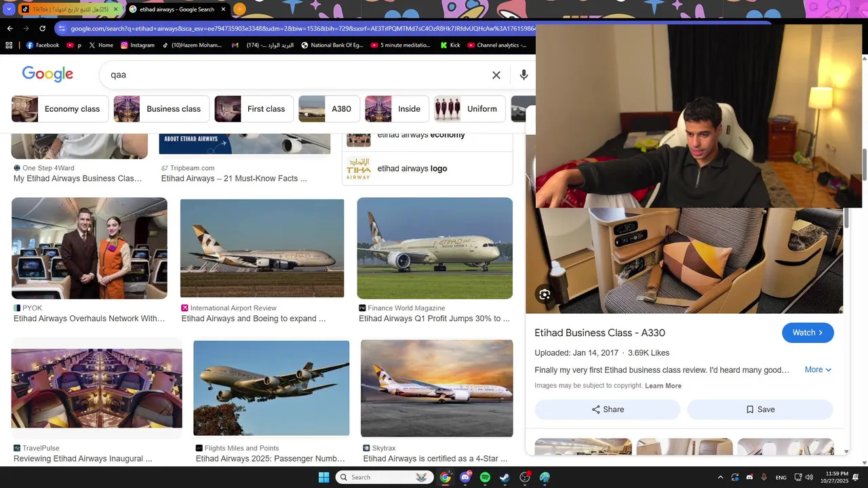Open Spotify from the taskbar
The width and height of the screenshot is (868, 488).
click(x=485, y=477)
